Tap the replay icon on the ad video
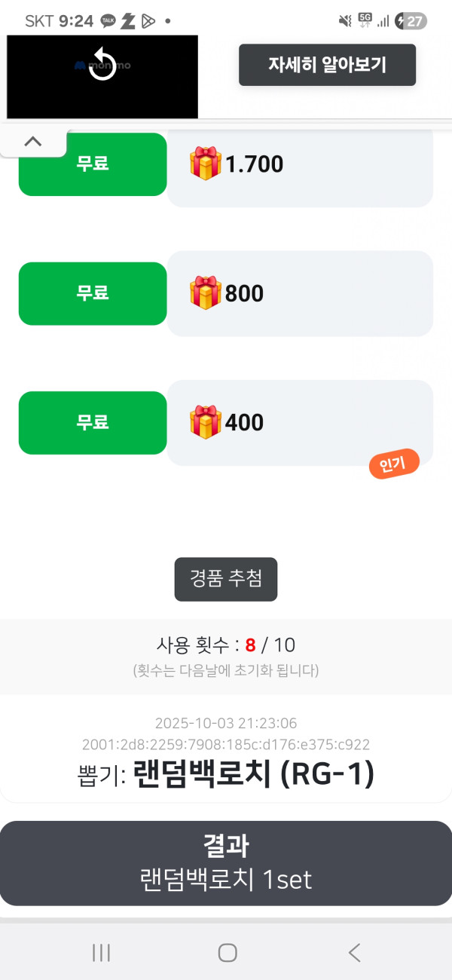The height and width of the screenshot is (980, 452). [102, 64]
